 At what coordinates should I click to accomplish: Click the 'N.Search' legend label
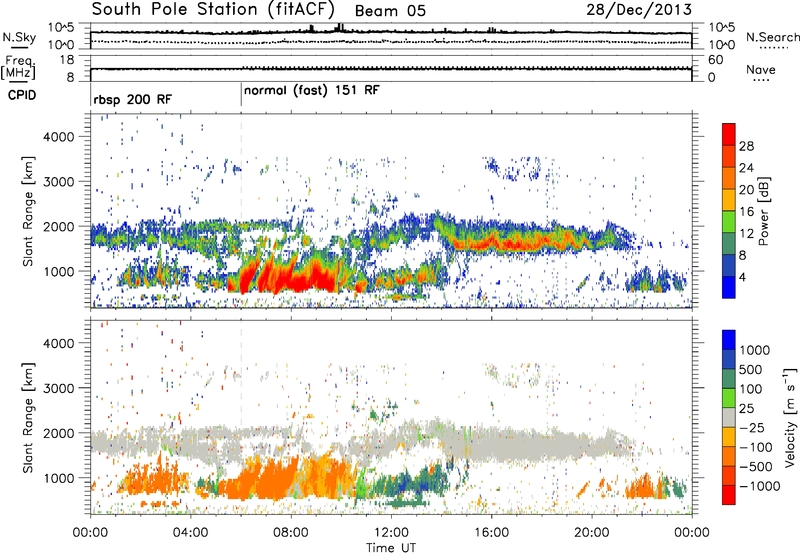(x=772, y=37)
